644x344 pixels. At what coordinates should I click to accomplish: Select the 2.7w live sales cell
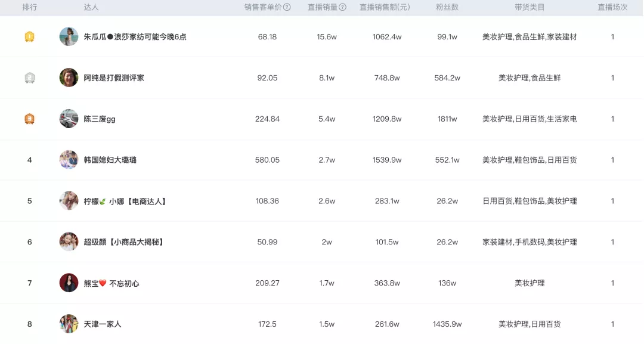327,160
